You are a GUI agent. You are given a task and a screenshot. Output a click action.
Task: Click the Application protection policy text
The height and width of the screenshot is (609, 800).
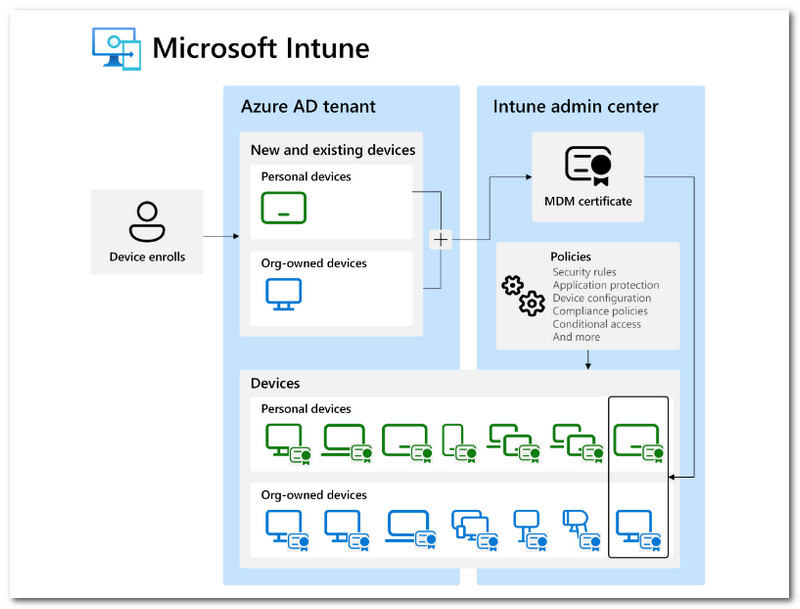tap(606, 285)
